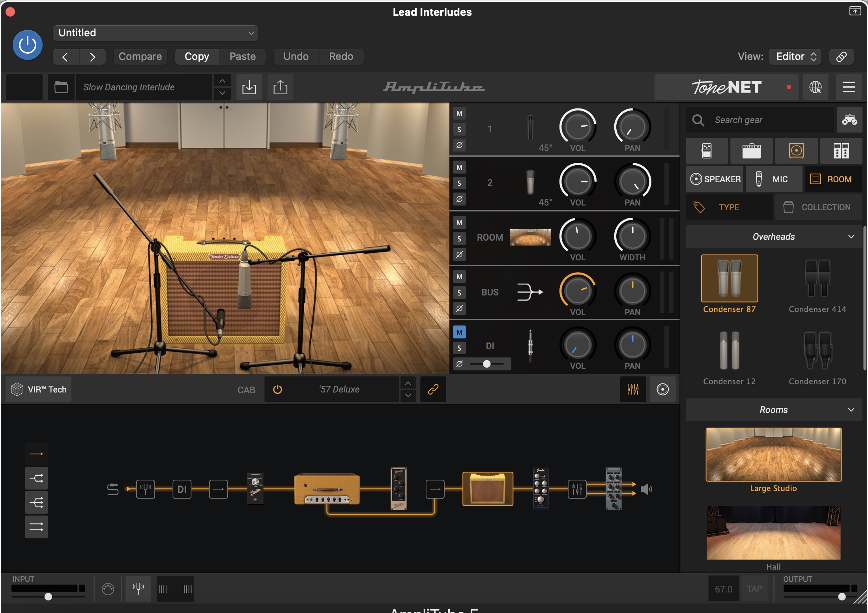Click the Undo button
This screenshot has width=868, height=613.
point(296,56)
